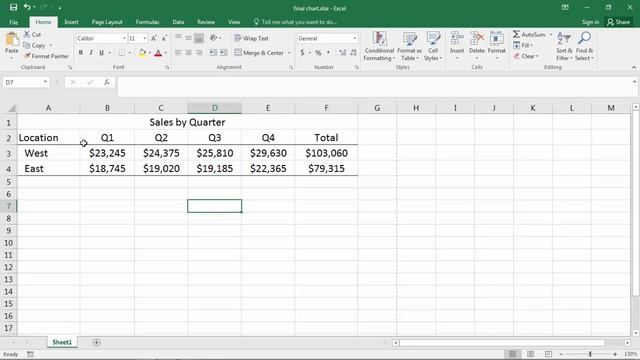Screen dimensions: 640x360
Task: Toggle Italic formatting
Action: [x=91, y=53]
